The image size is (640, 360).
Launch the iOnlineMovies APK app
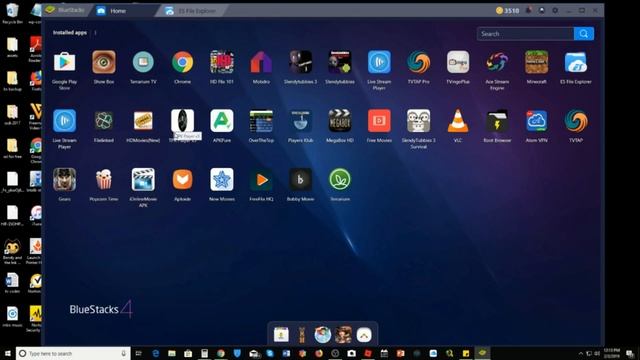point(143,180)
